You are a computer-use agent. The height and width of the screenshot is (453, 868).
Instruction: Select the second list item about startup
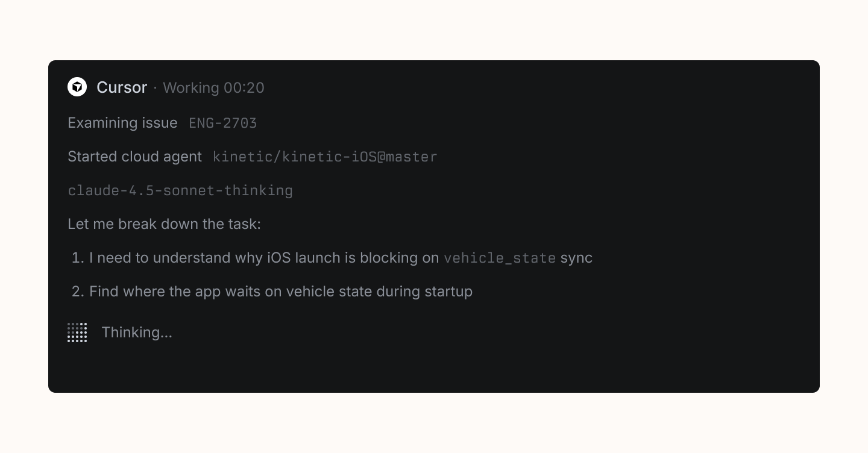coord(280,292)
